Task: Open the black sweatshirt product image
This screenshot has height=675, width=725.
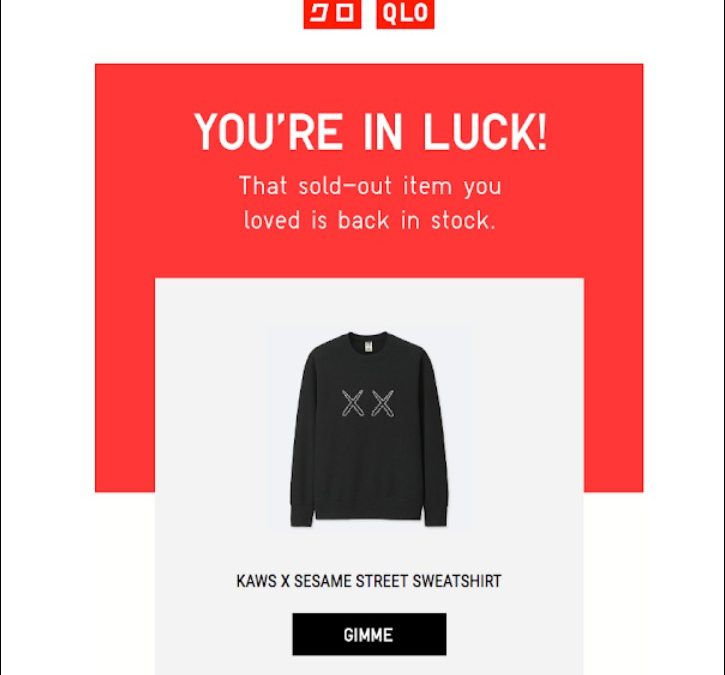Action: click(369, 429)
